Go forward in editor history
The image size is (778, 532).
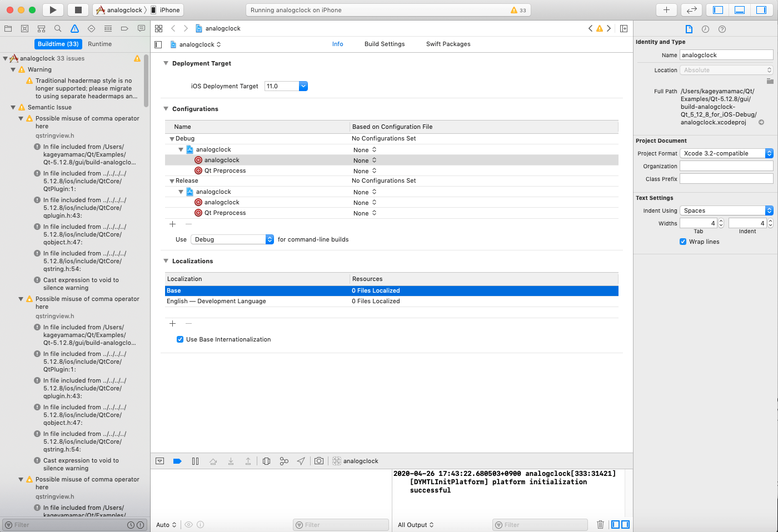pyautogui.click(x=186, y=28)
